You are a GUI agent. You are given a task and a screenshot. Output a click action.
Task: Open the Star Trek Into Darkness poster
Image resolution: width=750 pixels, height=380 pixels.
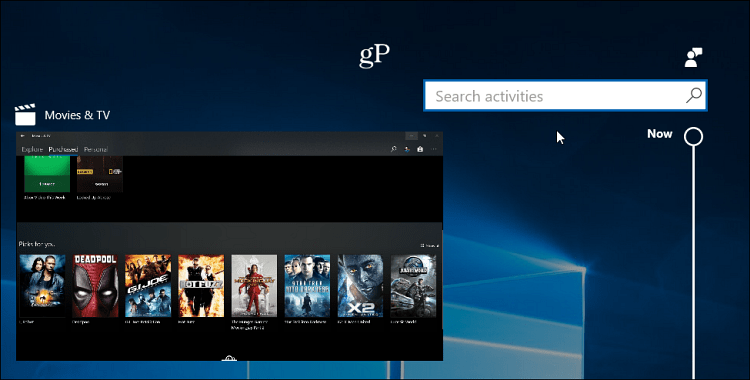307,286
